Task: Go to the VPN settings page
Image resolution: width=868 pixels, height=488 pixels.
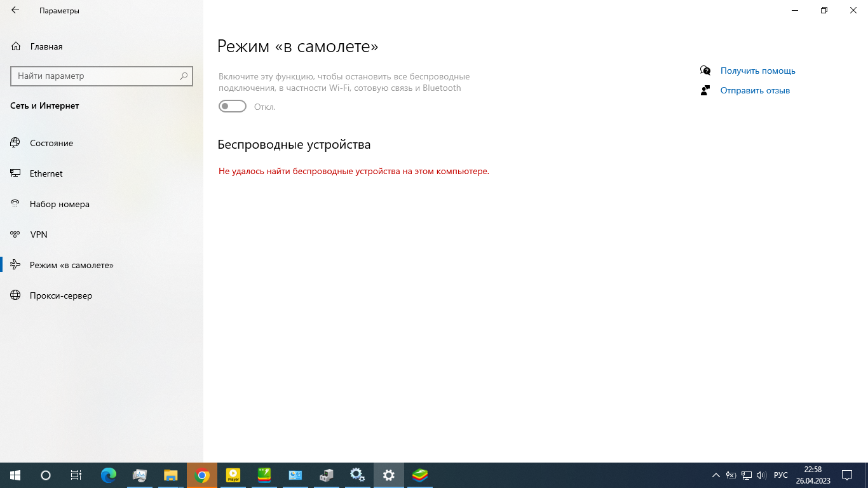Action: (102, 234)
